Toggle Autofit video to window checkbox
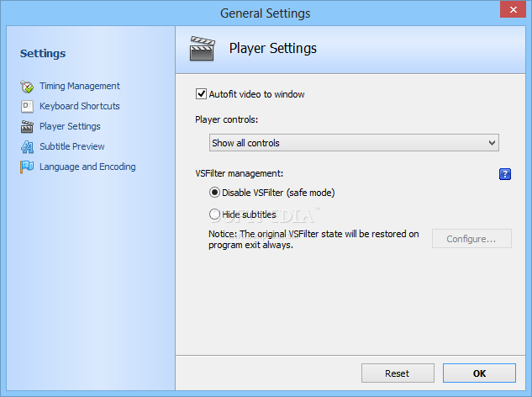Viewport: 532px width, 397px height. (201, 93)
